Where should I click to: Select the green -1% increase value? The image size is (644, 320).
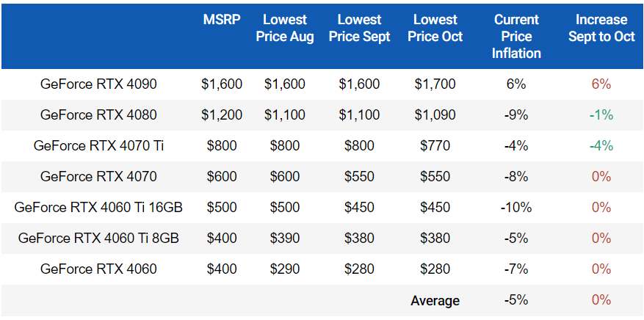[x=601, y=115]
